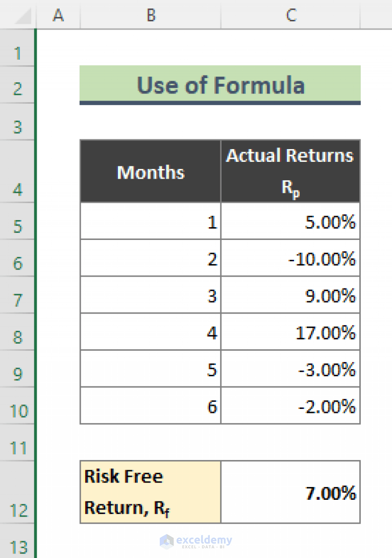Click the cell with month value 3
Image resolution: width=392 pixels, height=558 pixels.
[150, 295]
